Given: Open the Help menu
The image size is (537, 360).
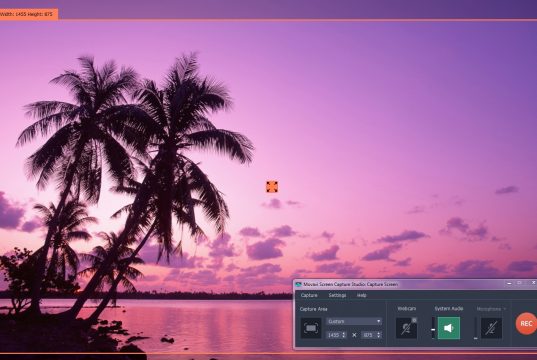Looking at the screenshot, I should (x=362, y=295).
